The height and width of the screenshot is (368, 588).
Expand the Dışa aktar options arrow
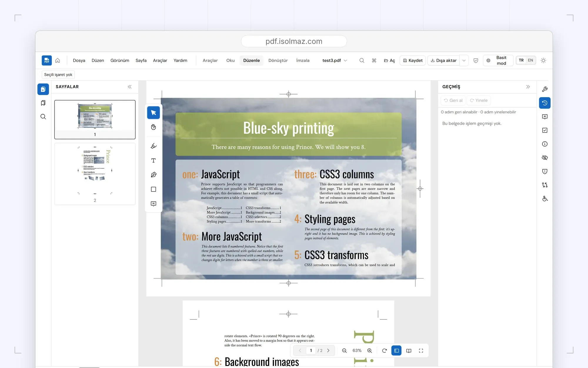coord(464,60)
